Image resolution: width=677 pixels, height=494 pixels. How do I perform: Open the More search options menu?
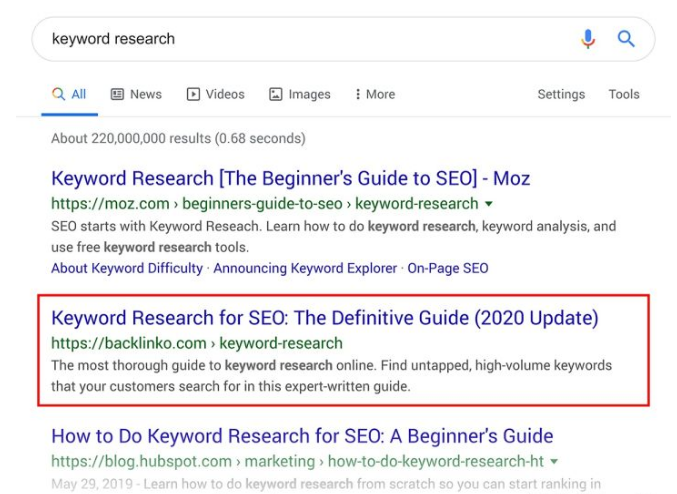tap(375, 94)
